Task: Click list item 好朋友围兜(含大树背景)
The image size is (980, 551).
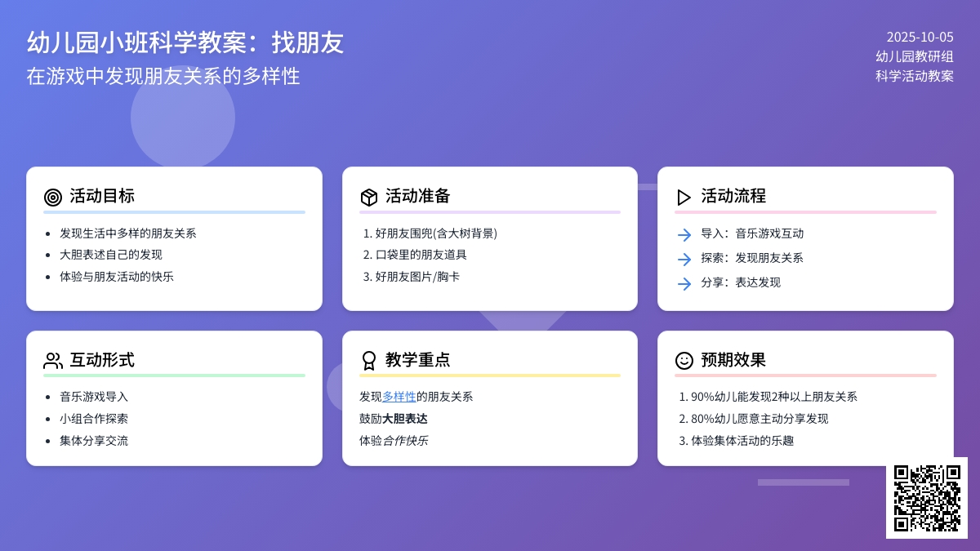Action: (436, 233)
